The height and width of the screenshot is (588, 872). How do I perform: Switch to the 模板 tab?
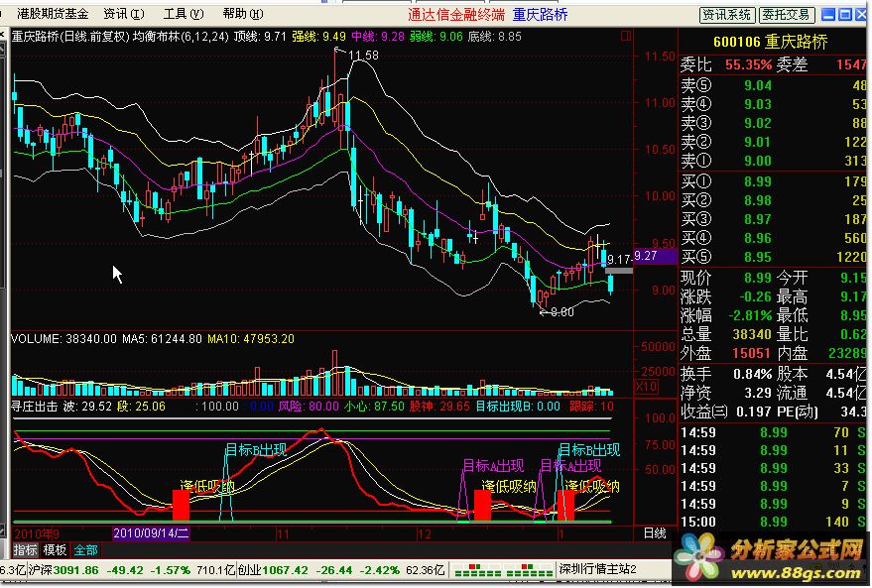(55, 550)
